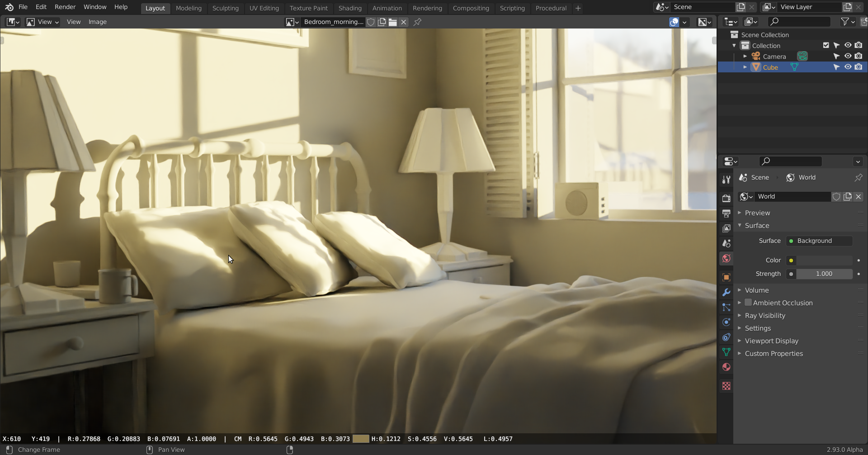Toggle Collection exclude checkbox in outliner
Viewport: 868px width, 455px height.
coord(826,45)
